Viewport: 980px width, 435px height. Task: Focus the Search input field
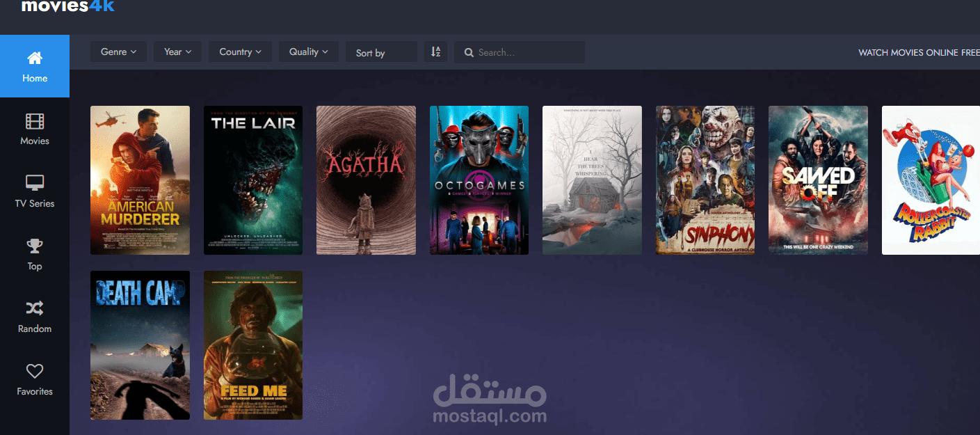pyautogui.click(x=520, y=52)
